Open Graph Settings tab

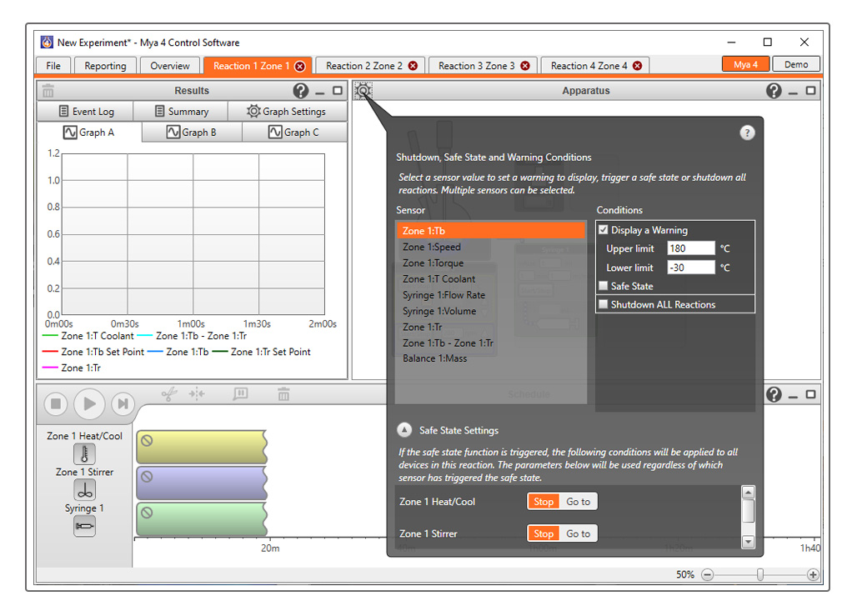(x=287, y=112)
